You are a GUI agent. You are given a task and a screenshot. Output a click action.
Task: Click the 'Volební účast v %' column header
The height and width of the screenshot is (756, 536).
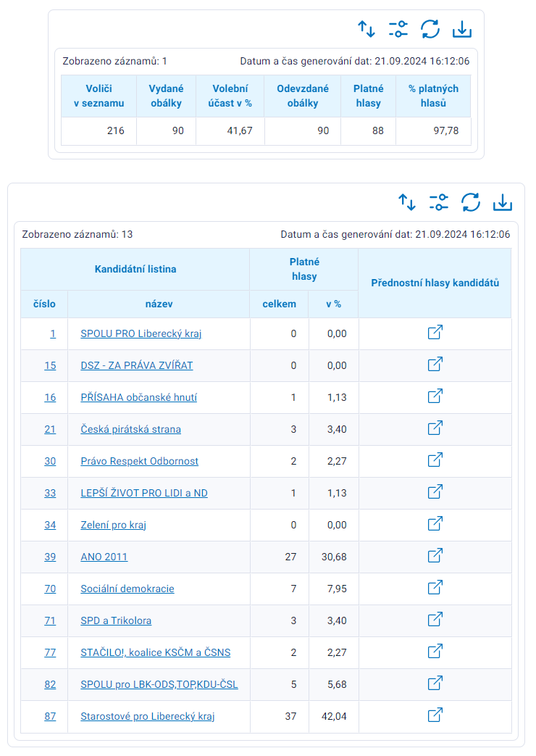point(230,96)
